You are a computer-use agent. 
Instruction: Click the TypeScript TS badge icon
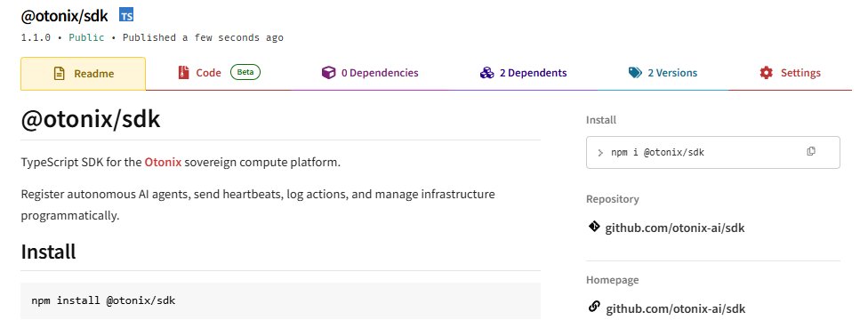[x=126, y=15]
